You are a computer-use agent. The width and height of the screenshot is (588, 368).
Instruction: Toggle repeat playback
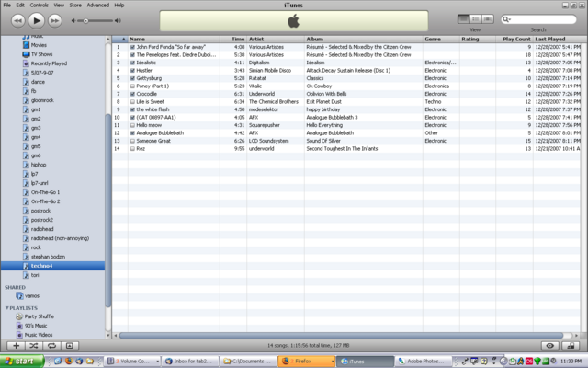tap(51, 346)
